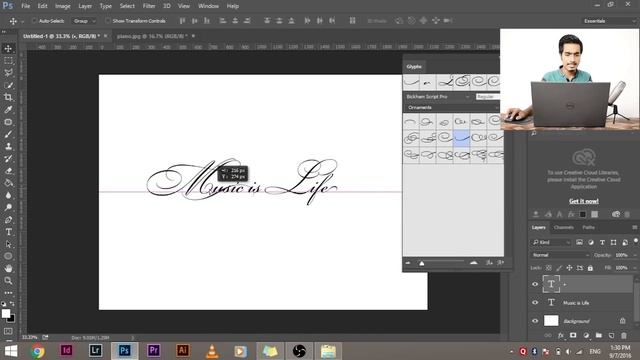Viewport: 640px width, 360px height.
Task: Click the Quick Mask mode icon
Action: [8, 331]
